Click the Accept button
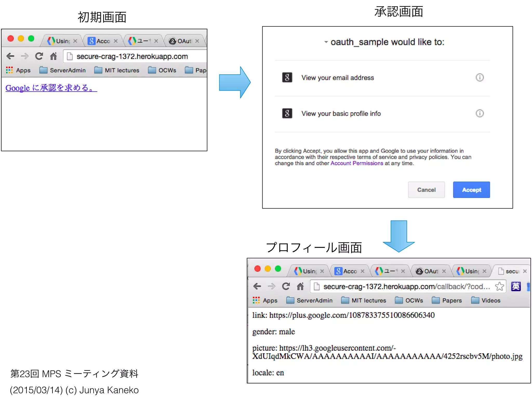Viewport: 532px width, 399px height. point(471,190)
